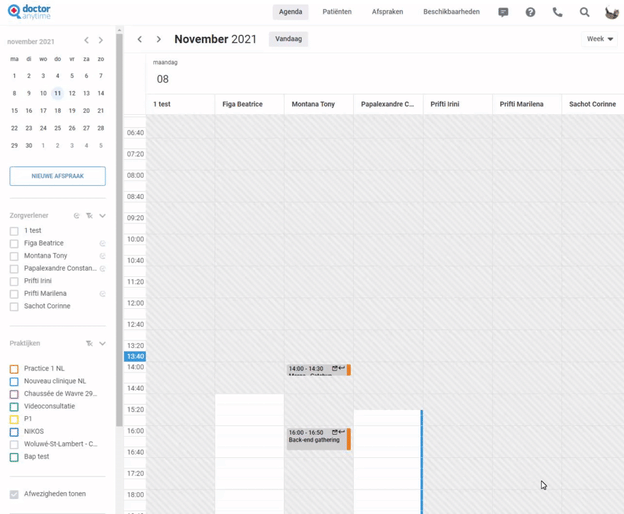624x514 pixels.
Task: Open the user profile avatar
Action: tap(611, 12)
